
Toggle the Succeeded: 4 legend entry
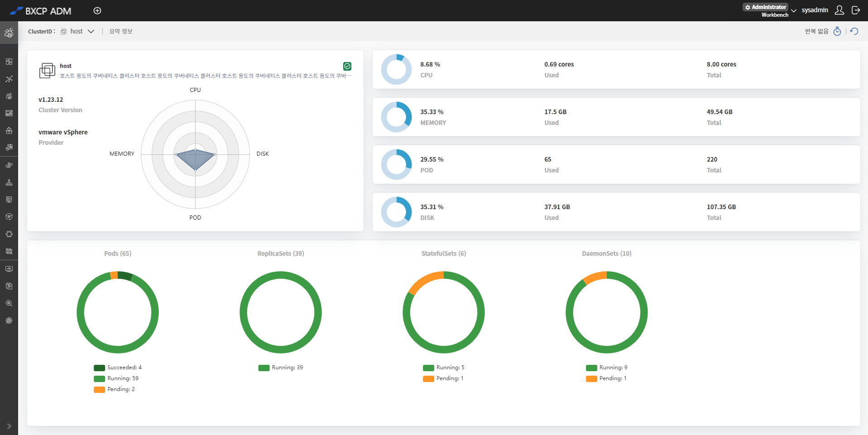point(118,368)
